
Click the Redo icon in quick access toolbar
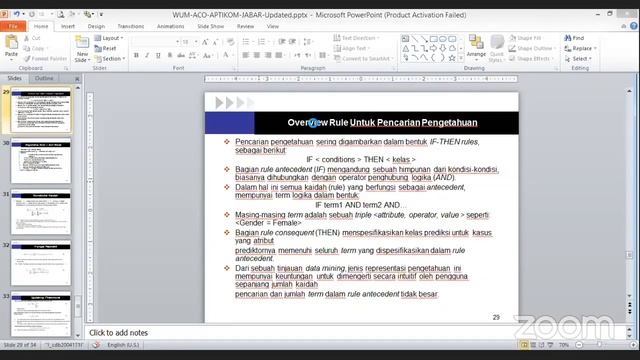tap(32, 14)
